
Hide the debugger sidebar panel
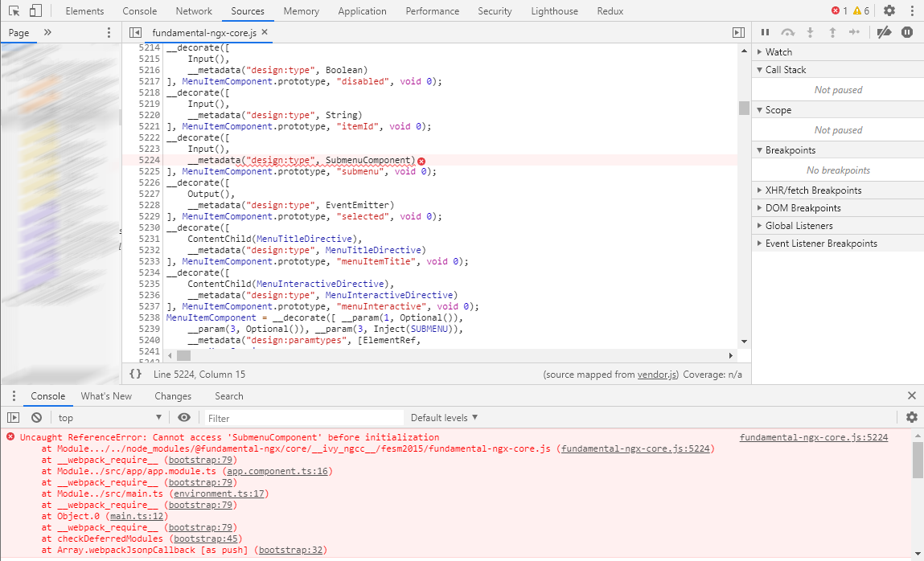coord(738,32)
